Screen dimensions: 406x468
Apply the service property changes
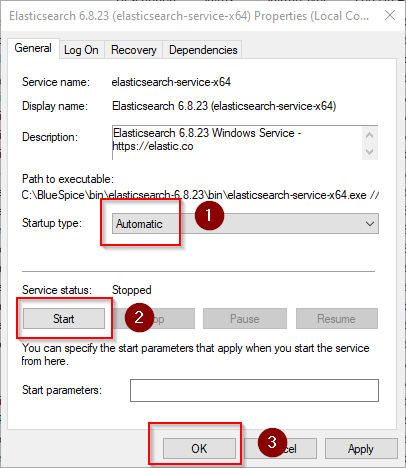click(x=361, y=449)
